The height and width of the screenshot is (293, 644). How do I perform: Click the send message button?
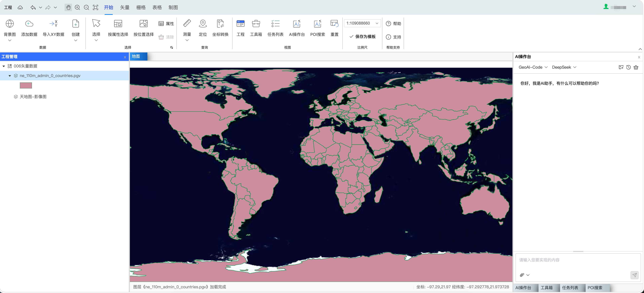coord(635,275)
